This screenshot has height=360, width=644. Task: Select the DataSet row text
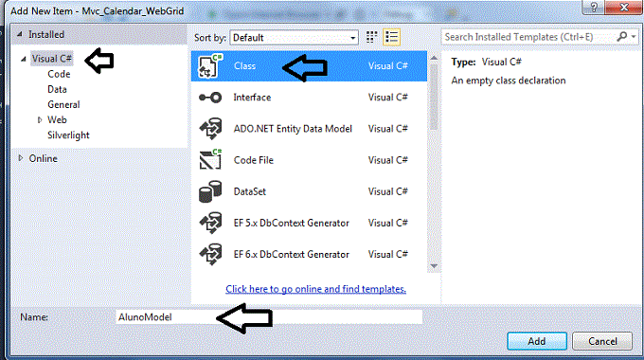coord(250,191)
